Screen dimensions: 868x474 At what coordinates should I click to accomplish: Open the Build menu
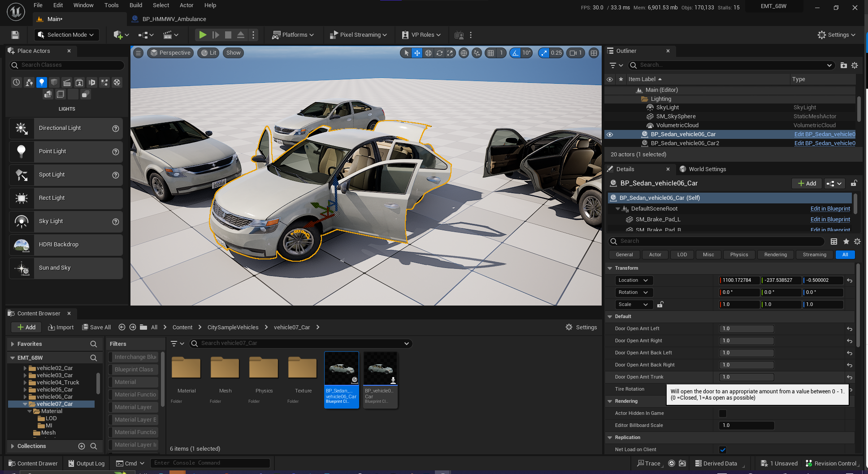[x=135, y=5]
